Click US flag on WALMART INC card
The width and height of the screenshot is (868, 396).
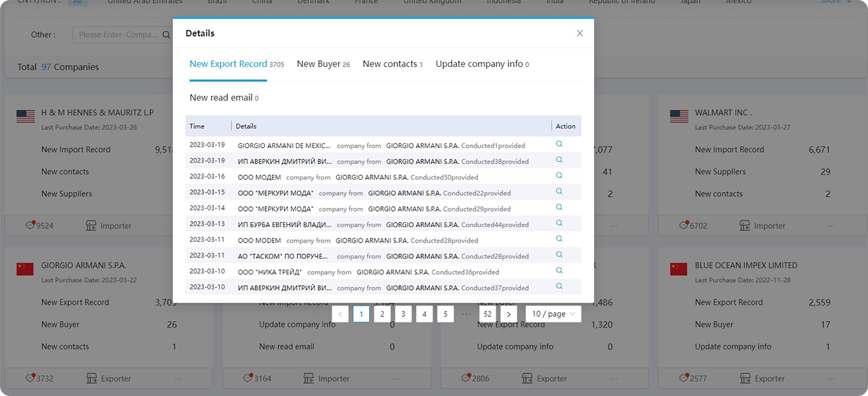click(x=679, y=117)
